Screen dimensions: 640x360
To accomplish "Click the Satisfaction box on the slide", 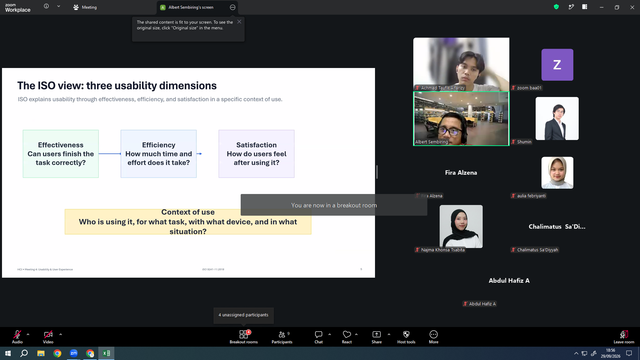I will pos(256,154).
